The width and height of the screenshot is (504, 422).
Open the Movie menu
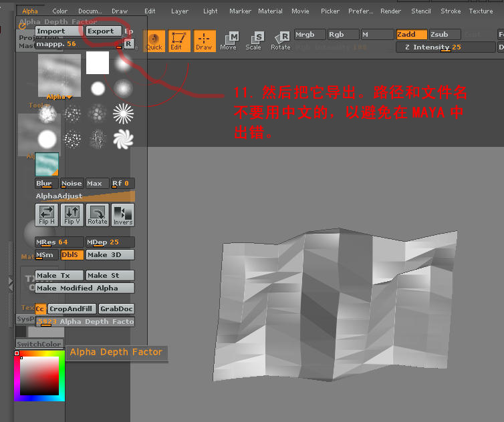(x=300, y=11)
